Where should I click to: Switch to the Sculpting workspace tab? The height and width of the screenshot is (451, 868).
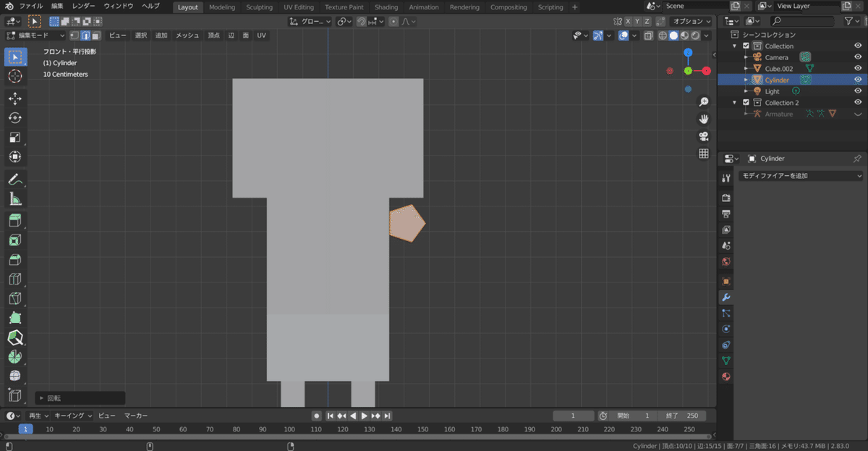(259, 7)
